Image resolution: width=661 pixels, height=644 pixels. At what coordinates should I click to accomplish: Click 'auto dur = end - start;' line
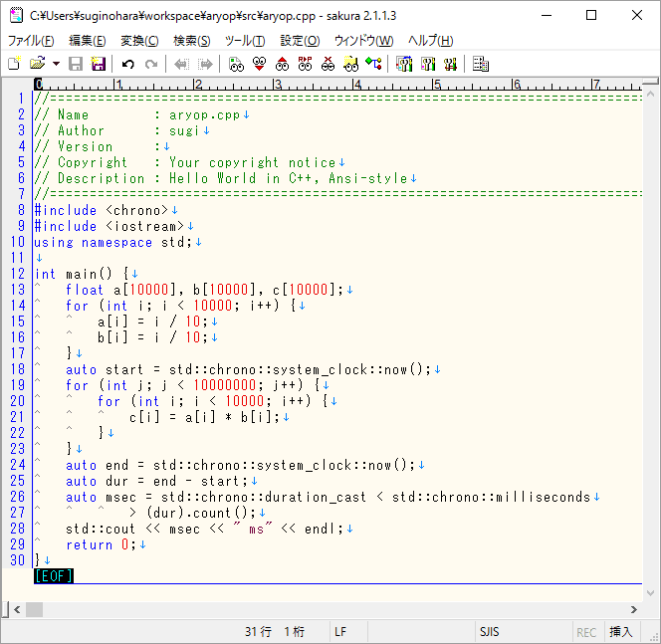(157, 481)
